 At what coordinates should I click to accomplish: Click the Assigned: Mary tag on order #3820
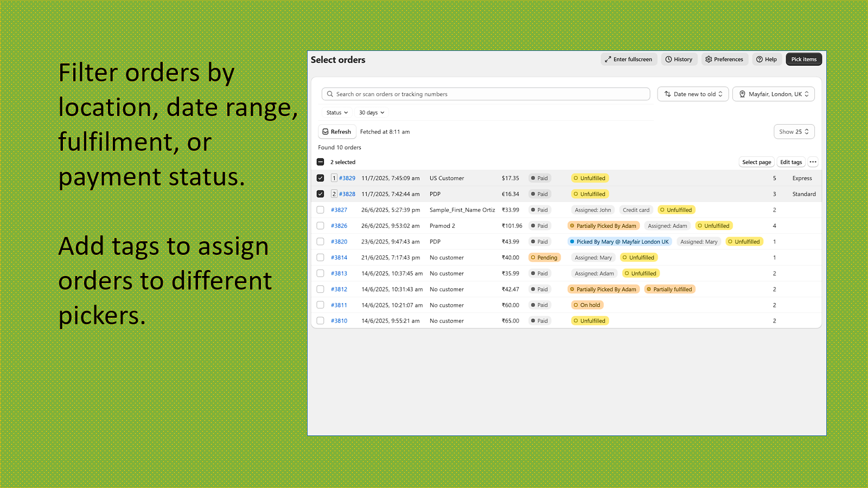click(699, 242)
